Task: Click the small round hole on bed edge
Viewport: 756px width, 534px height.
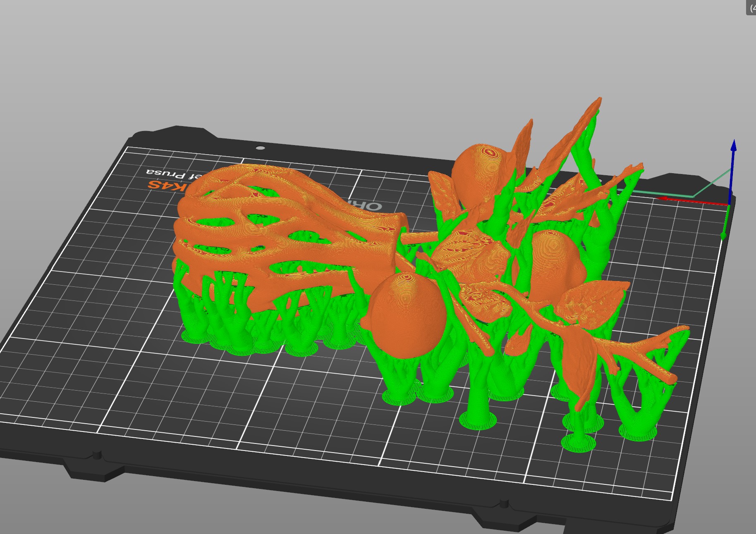Action: pyautogui.click(x=260, y=148)
